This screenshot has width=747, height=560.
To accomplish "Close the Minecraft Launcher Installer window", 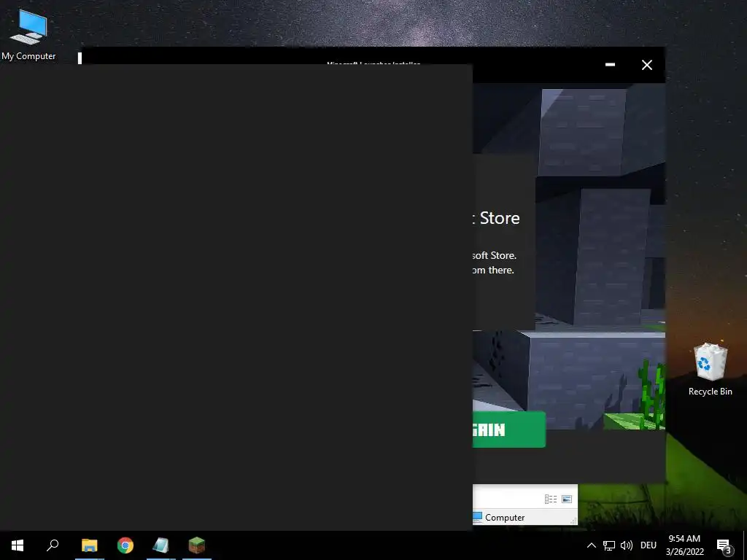I will [x=646, y=65].
